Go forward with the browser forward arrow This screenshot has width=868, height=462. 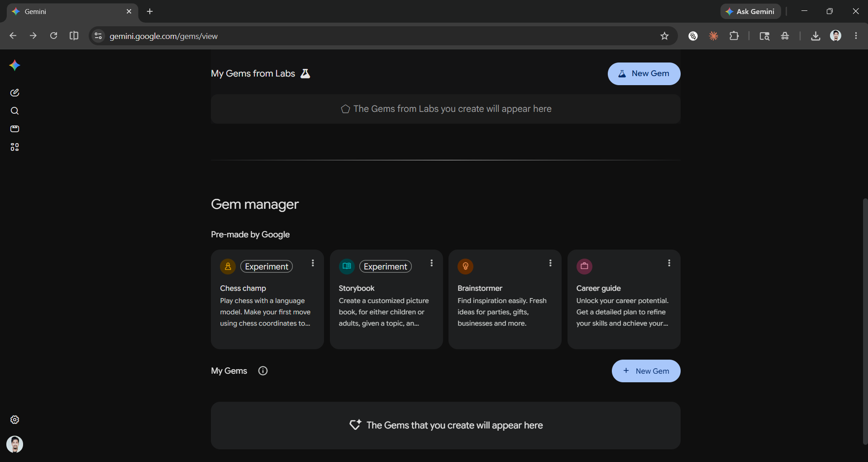click(33, 36)
